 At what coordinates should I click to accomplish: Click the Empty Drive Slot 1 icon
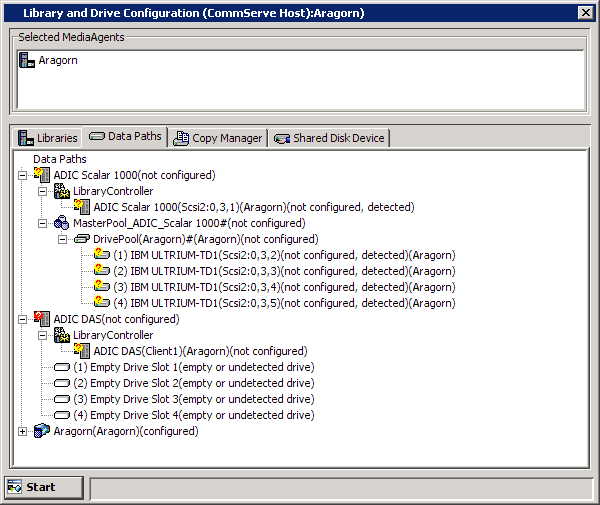coord(62,367)
